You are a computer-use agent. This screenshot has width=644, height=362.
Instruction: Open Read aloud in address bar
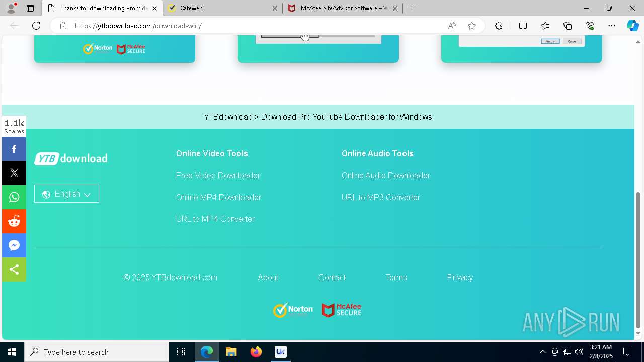(x=452, y=26)
